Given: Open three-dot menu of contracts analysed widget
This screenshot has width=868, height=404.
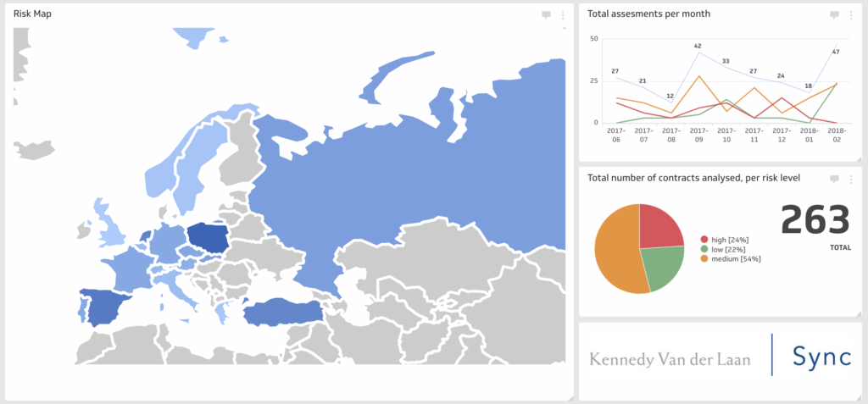Looking at the screenshot, I should pos(851,179).
